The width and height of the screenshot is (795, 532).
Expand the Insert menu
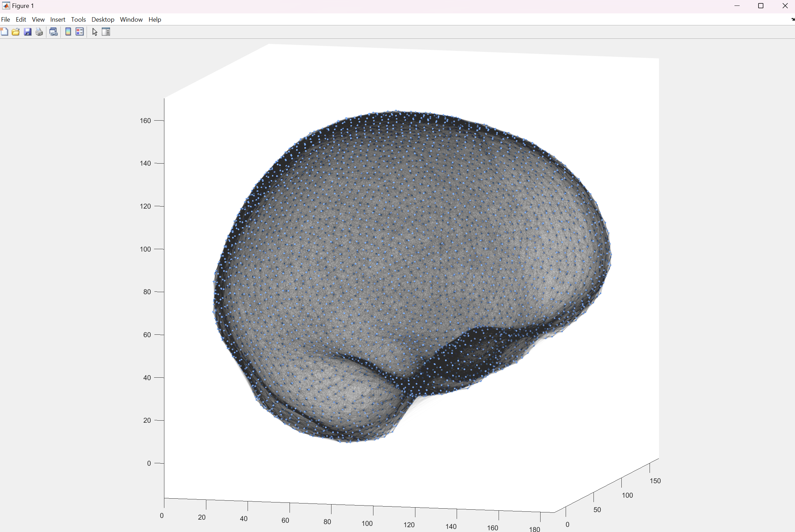point(57,20)
